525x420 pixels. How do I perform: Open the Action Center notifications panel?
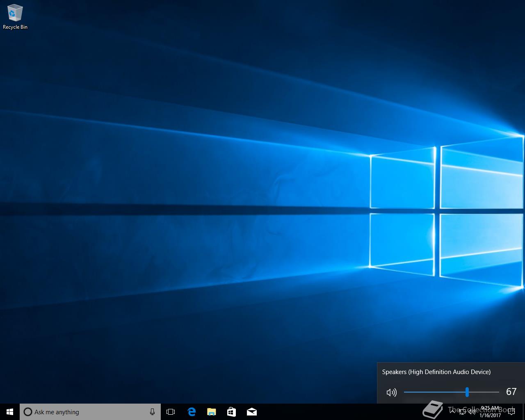coord(511,412)
